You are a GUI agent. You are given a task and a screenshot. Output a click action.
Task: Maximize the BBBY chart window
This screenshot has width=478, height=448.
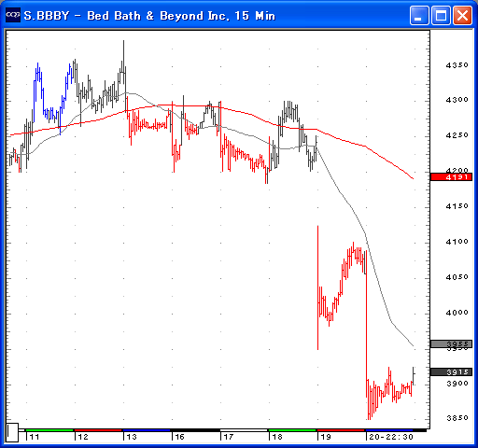coord(441,15)
